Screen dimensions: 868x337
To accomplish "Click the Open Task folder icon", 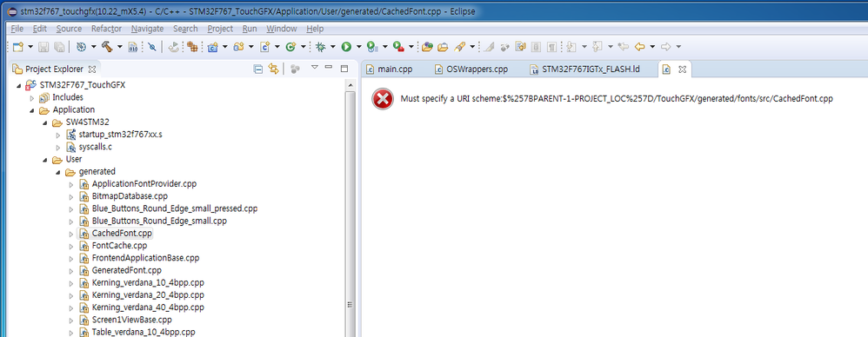I will tap(443, 47).
